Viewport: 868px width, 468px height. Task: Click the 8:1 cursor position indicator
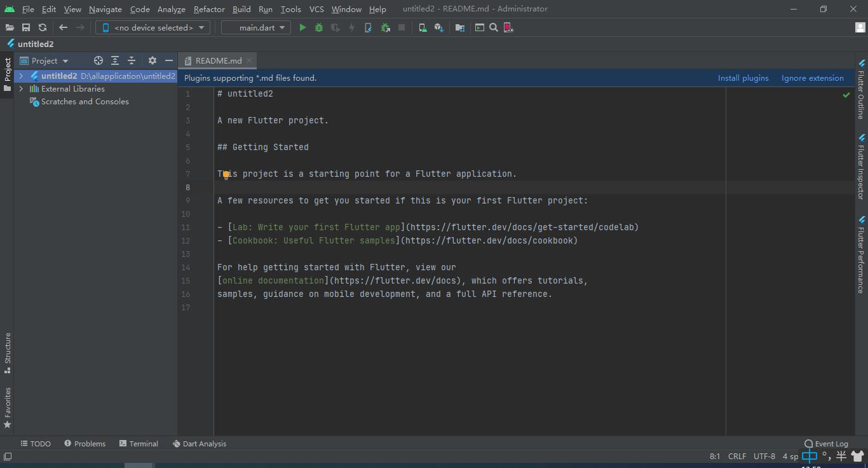pos(715,456)
